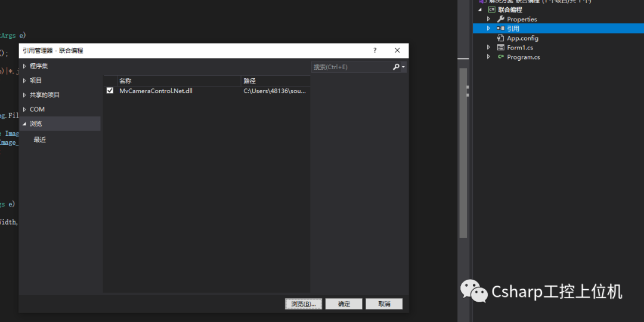The image size is (644, 322).
Task: Click the 引用 references icon
Action: point(501,29)
